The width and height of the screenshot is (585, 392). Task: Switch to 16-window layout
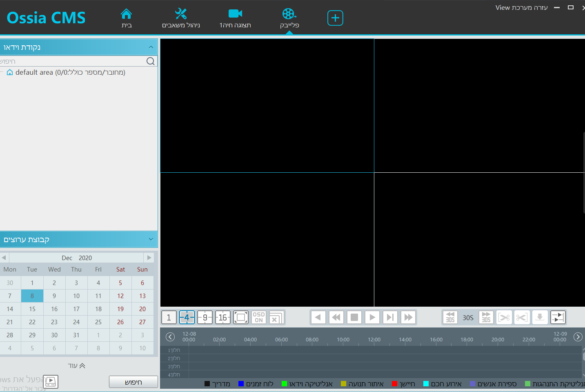[x=223, y=317]
